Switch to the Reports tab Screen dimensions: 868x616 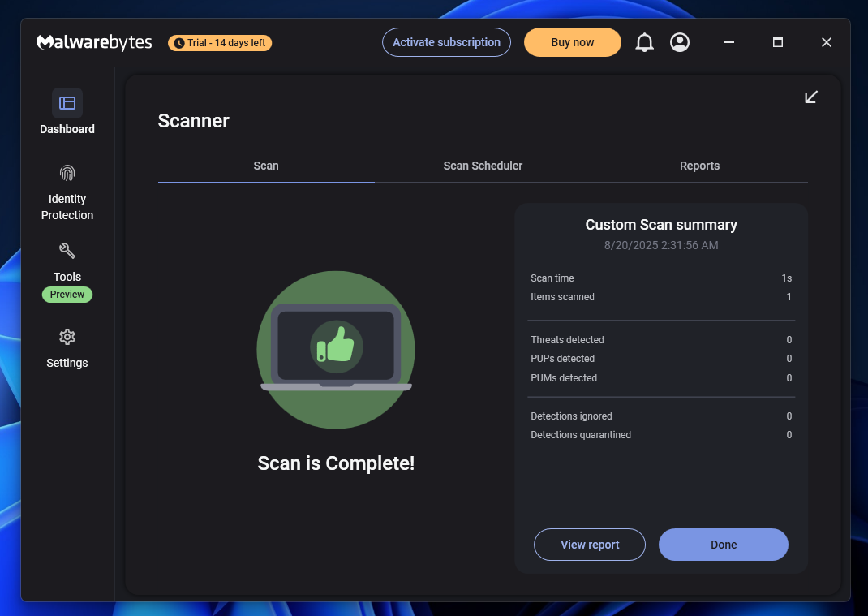700,166
